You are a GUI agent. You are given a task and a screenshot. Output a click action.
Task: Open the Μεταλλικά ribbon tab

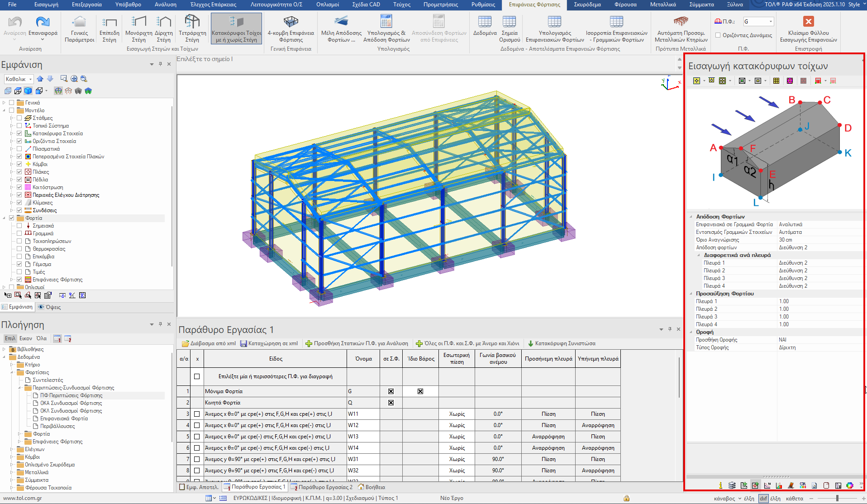(662, 5)
